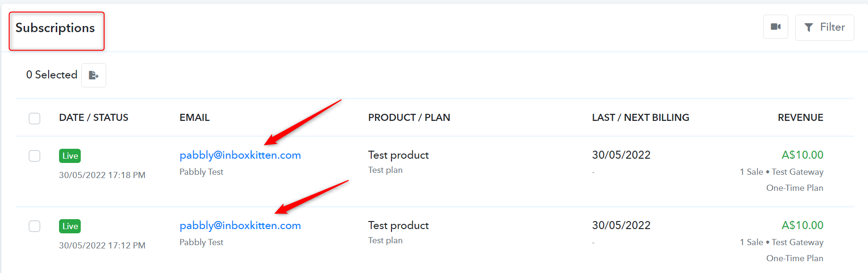Click the funnel icon in Filter button
Screen dimensions: 868x273
pos(809,27)
